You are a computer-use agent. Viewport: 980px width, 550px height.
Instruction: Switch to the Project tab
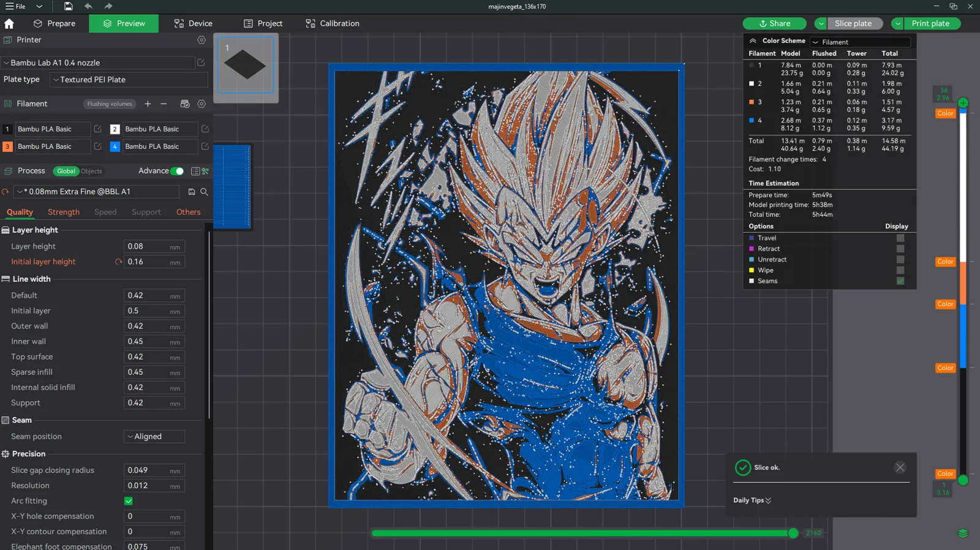pyautogui.click(x=263, y=23)
